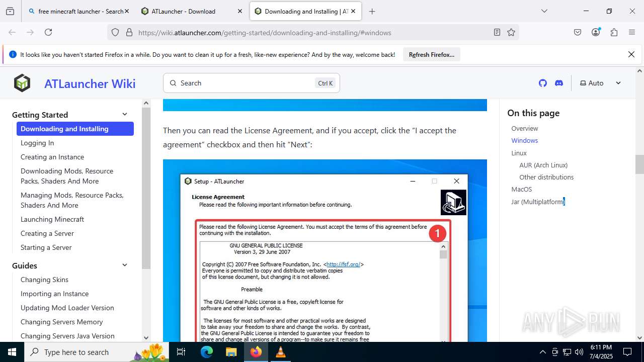Viewport: 644px width, 362px height.
Task: Open Changing Servers Memory guide
Action: [x=62, y=322]
